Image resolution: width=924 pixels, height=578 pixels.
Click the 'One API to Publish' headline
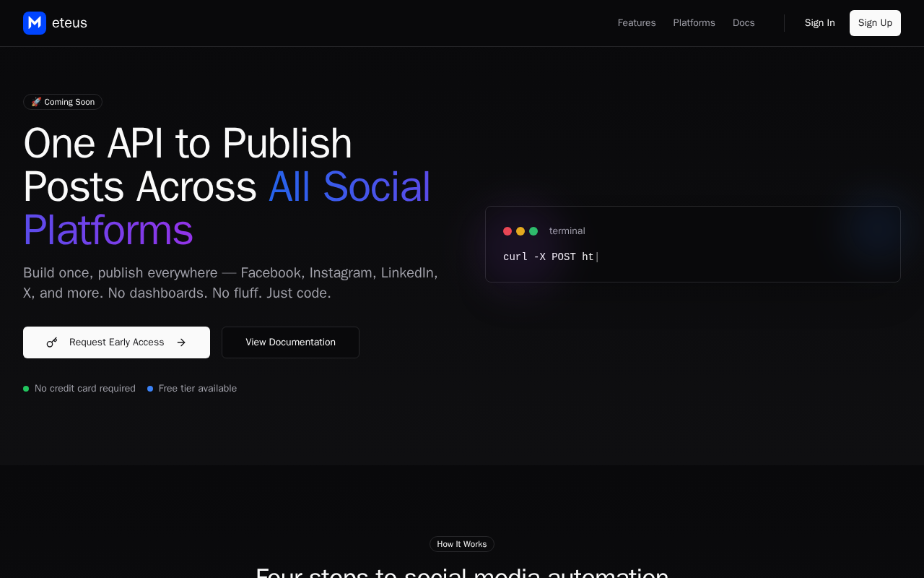coord(188,143)
